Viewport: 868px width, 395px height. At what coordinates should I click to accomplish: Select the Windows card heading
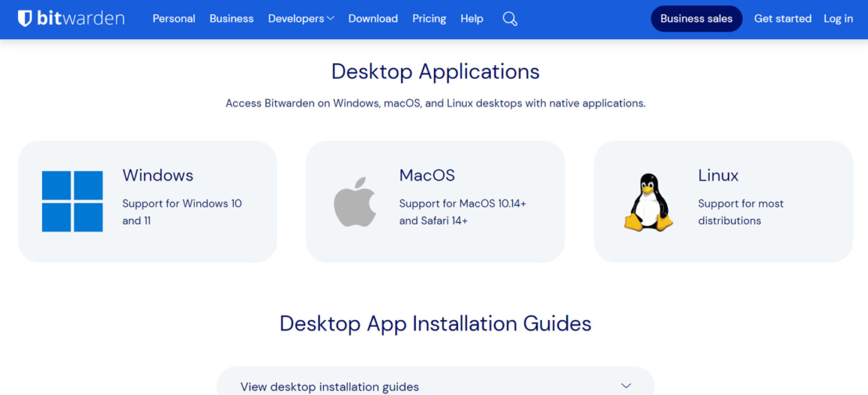click(x=158, y=175)
